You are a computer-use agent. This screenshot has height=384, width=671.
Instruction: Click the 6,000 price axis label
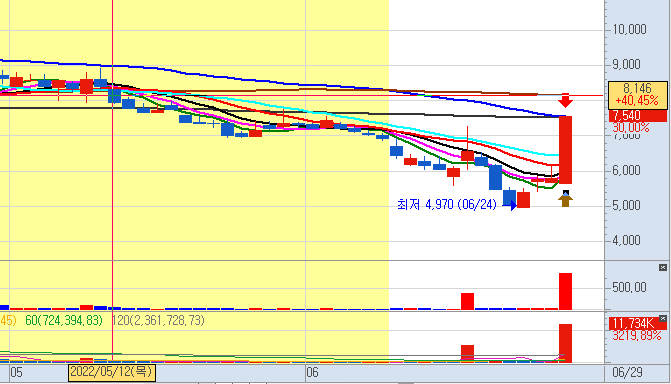tap(626, 170)
